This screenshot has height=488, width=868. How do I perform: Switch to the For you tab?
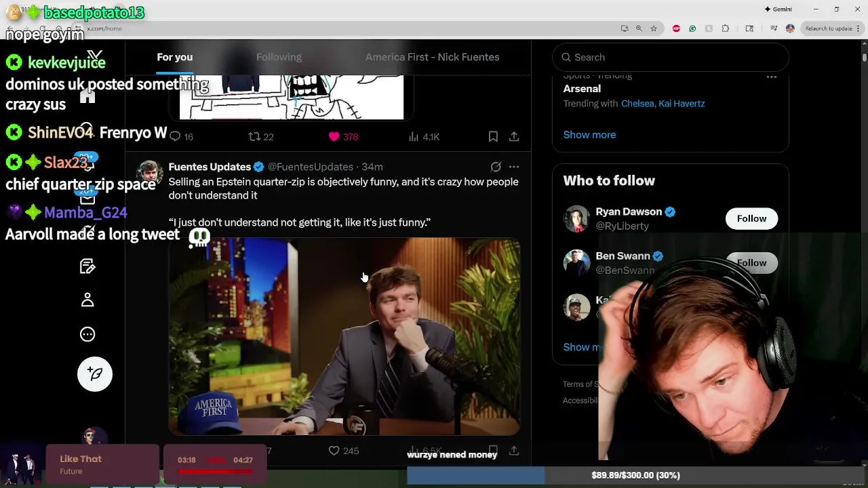(x=175, y=57)
